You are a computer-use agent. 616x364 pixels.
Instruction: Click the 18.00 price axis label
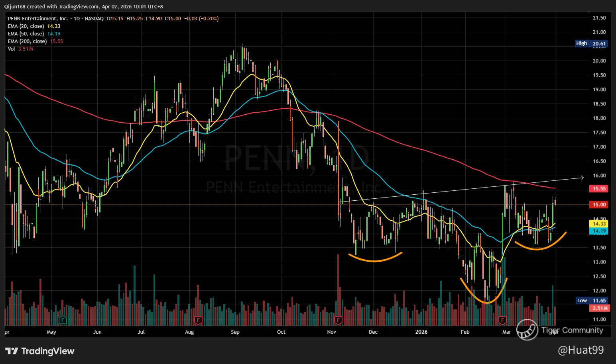599,118
